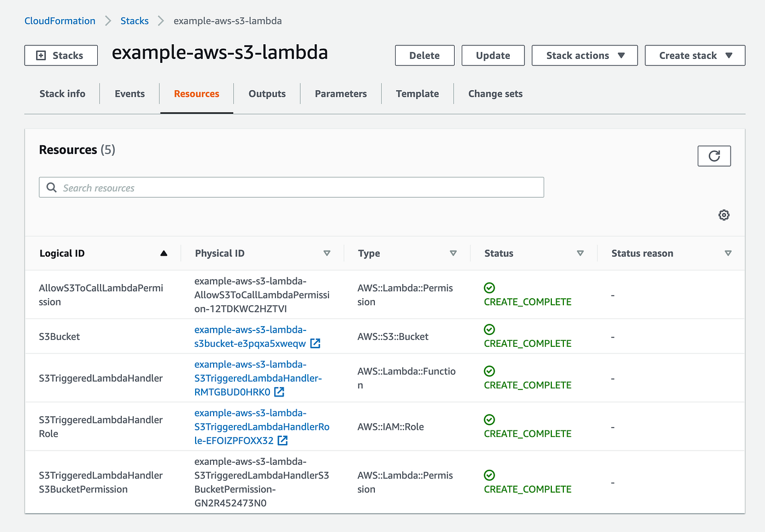Click the Update stack button
This screenshot has height=532, width=765.
tap(493, 55)
